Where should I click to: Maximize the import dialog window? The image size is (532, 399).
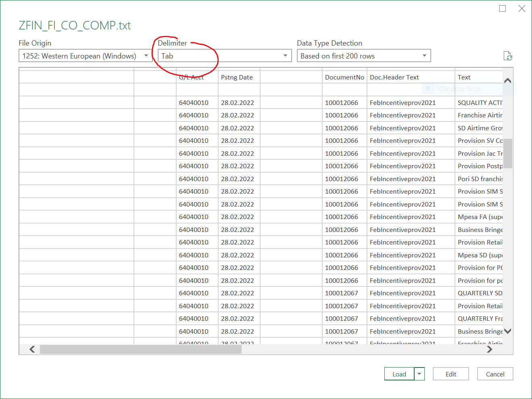(503, 8)
